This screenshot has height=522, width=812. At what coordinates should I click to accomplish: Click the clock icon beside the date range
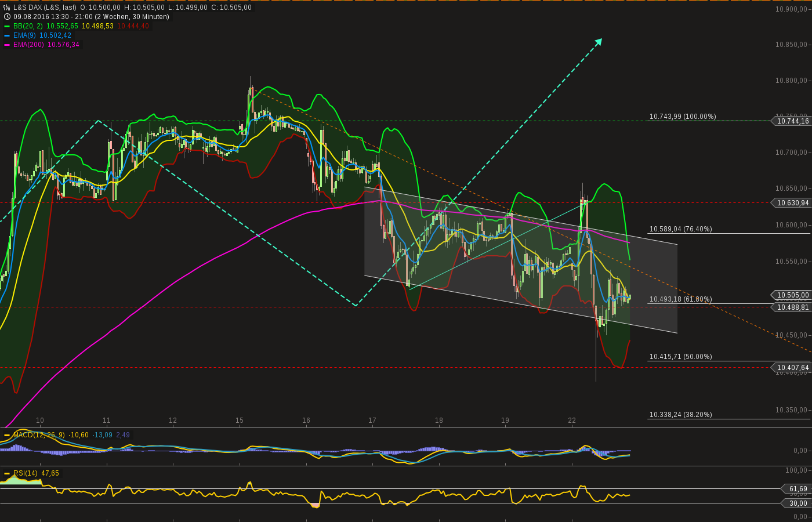7,17
